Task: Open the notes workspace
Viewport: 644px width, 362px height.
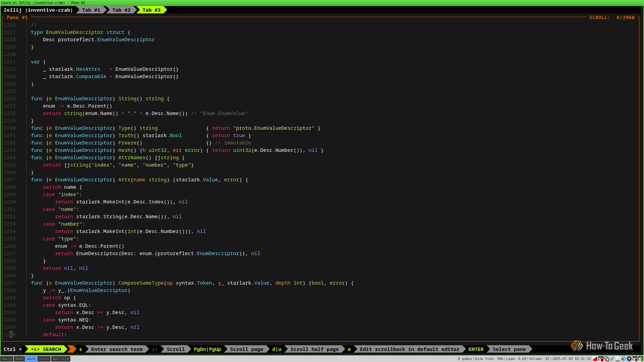Action: coord(44,359)
